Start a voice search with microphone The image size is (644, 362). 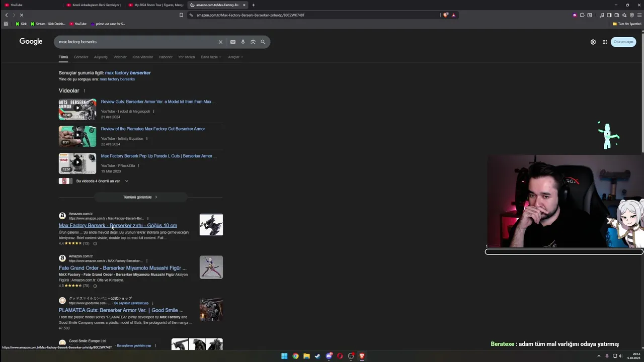[x=243, y=42]
